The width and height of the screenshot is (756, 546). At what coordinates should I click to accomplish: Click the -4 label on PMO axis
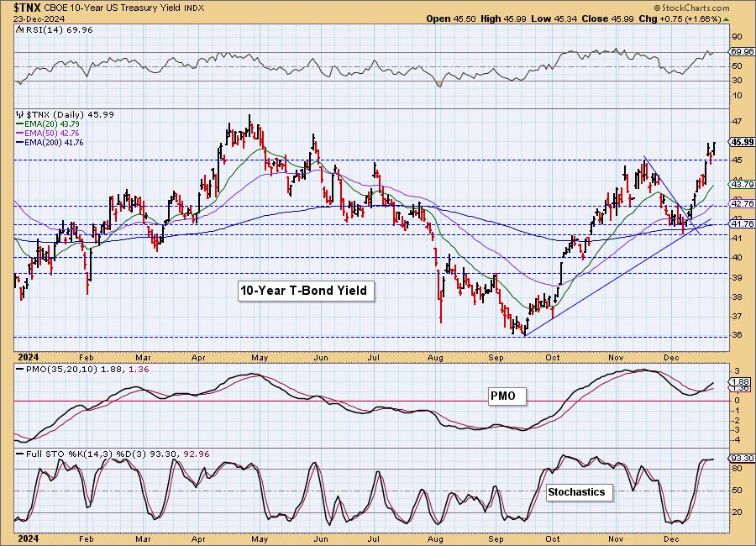[x=738, y=440]
